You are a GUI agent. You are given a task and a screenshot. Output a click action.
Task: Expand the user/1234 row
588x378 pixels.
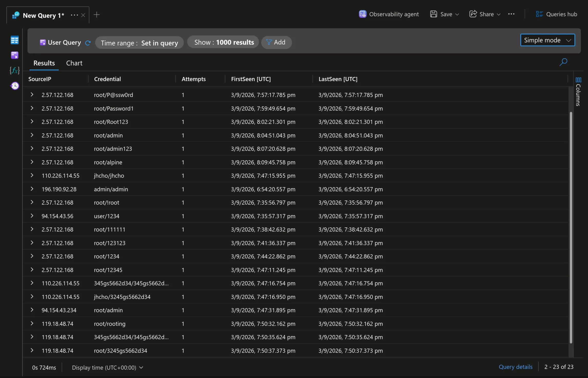(x=32, y=216)
